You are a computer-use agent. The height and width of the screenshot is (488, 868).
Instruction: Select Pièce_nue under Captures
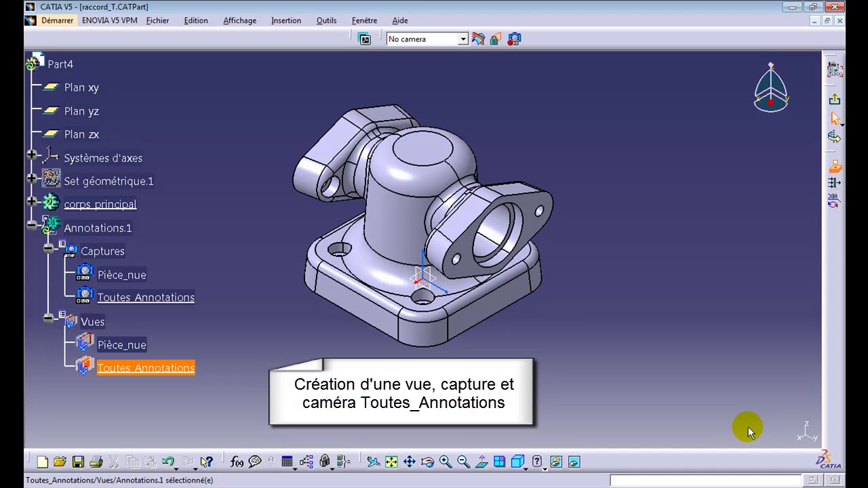[x=121, y=274]
